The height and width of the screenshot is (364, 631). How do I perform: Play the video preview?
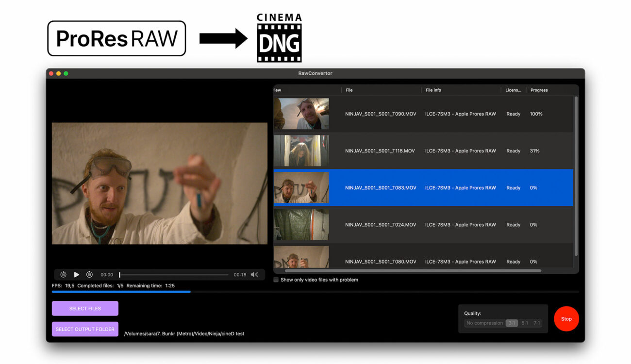pyautogui.click(x=76, y=275)
